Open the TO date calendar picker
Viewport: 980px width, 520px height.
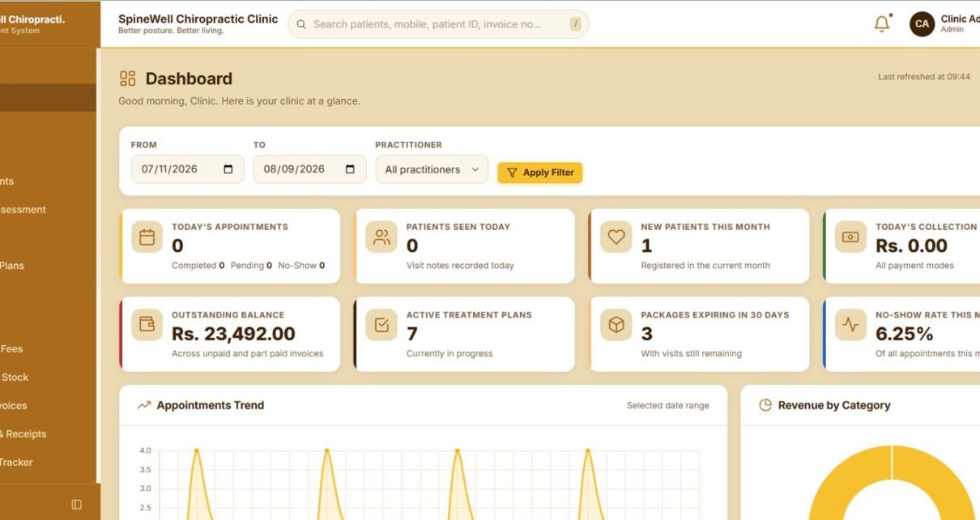350,169
